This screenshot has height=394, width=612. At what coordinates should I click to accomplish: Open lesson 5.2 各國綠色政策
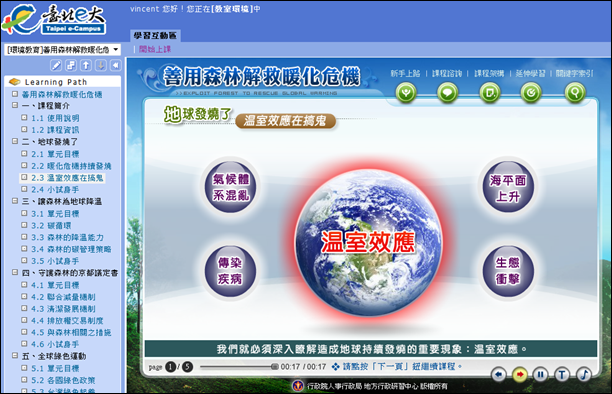coord(63,380)
